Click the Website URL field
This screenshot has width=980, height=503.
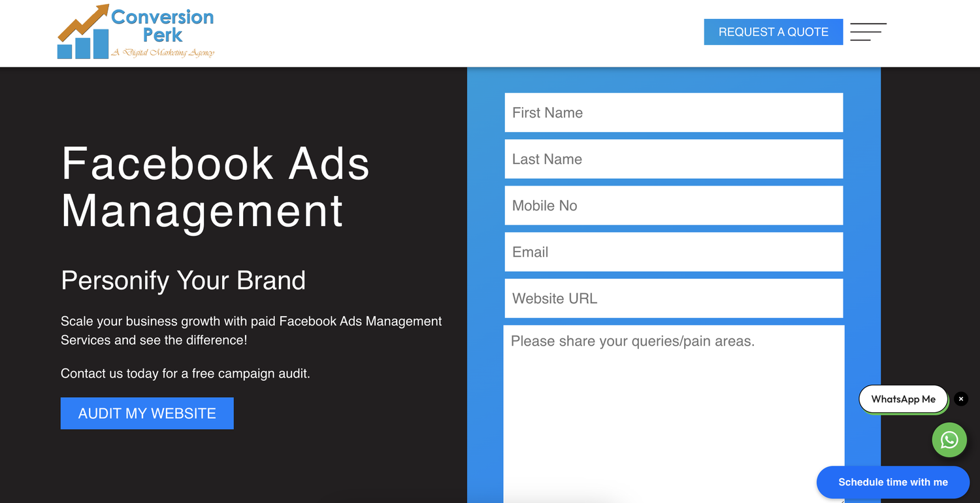(x=674, y=298)
